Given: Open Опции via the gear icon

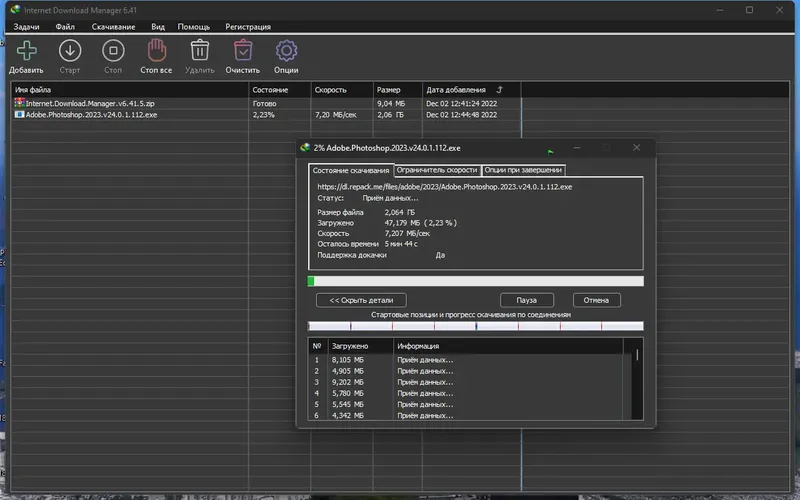Looking at the screenshot, I should 286,50.
